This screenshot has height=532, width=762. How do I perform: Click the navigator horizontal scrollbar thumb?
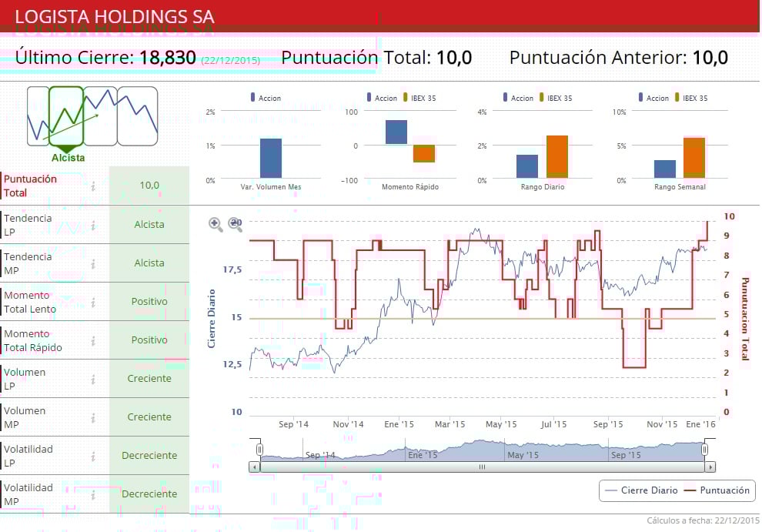(x=482, y=467)
